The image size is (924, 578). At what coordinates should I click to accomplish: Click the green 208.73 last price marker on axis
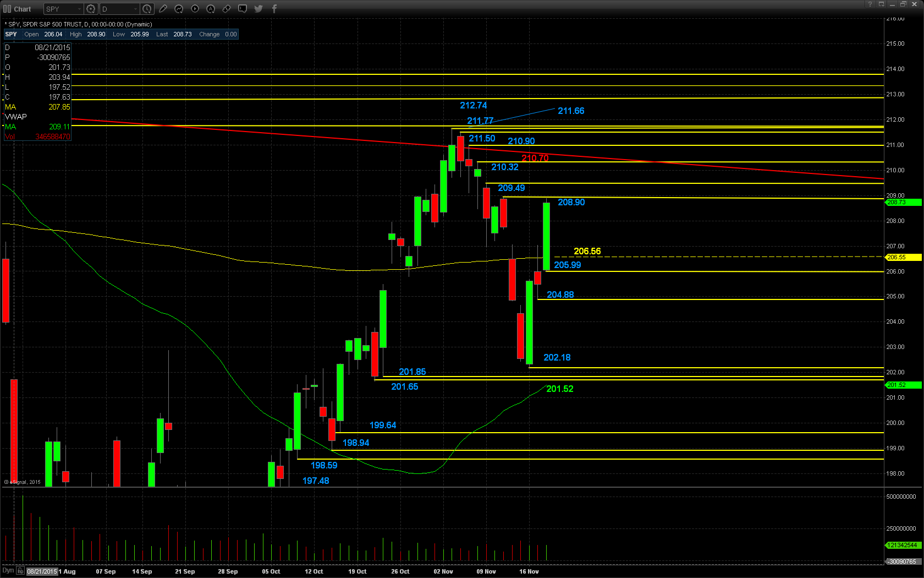903,202
